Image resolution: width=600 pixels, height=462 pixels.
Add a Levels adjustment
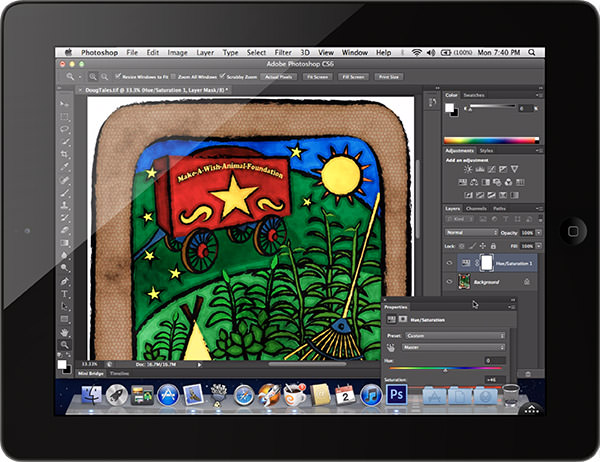[x=480, y=169]
